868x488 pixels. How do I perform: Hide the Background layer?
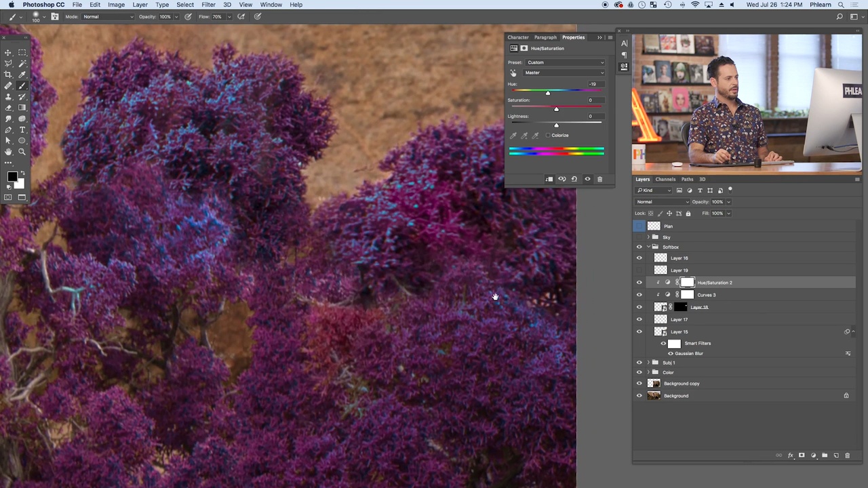(639, 396)
